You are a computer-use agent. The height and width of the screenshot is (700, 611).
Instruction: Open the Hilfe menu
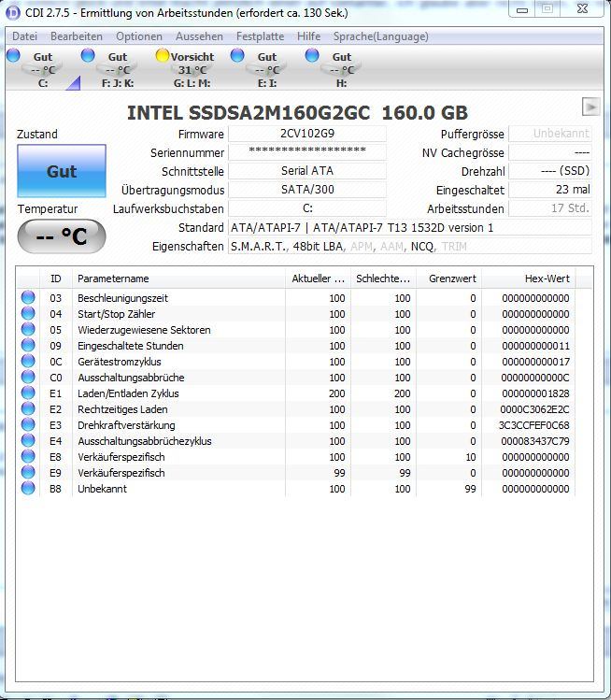(309, 36)
